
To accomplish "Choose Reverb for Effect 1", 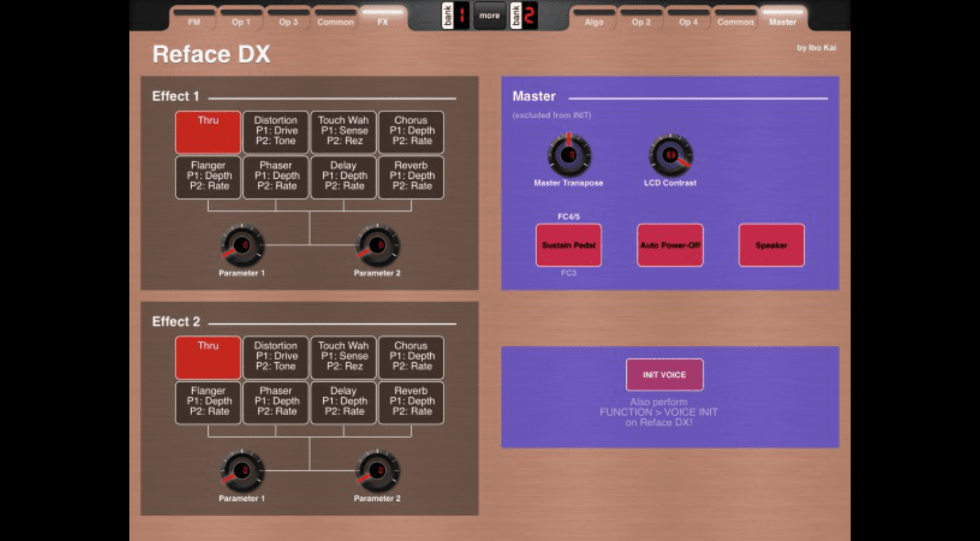I will [411, 177].
